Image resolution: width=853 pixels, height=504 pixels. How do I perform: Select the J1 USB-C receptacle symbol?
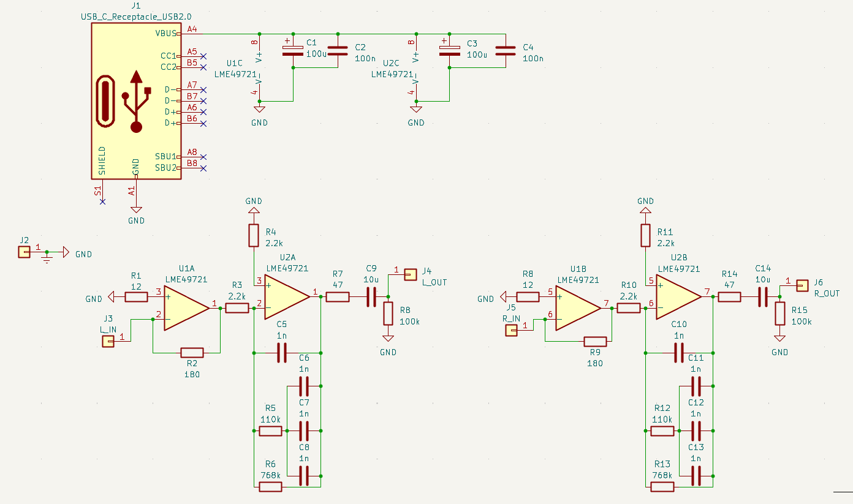click(x=136, y=101)
